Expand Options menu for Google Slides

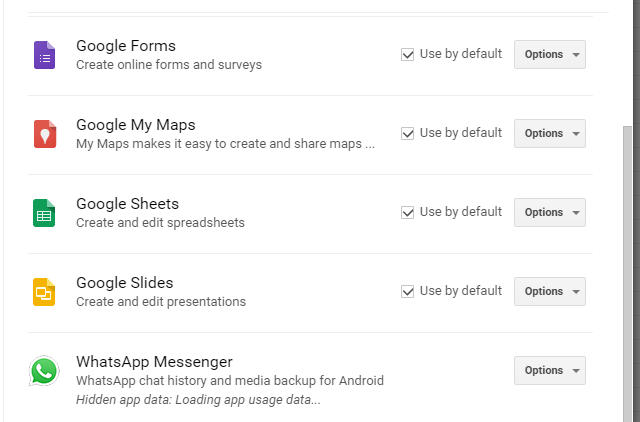coord(550,291)
